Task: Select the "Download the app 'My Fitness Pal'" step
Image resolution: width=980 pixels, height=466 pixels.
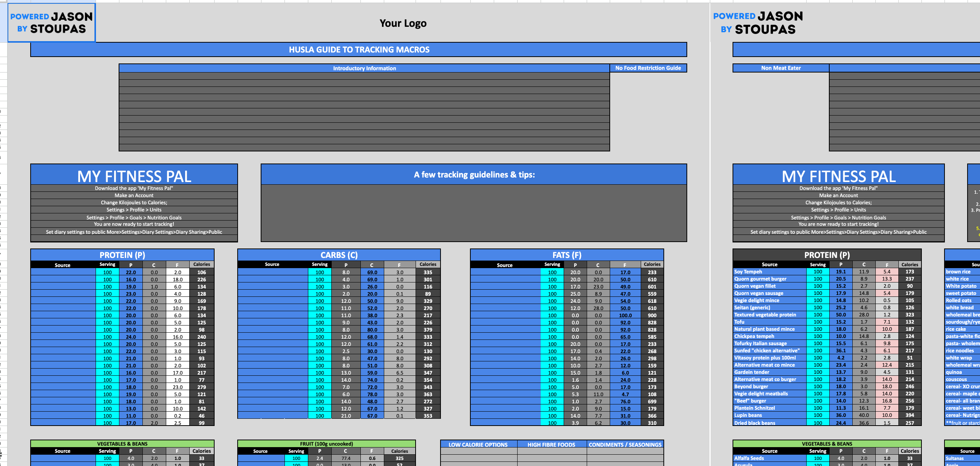Action: point(134,188)
